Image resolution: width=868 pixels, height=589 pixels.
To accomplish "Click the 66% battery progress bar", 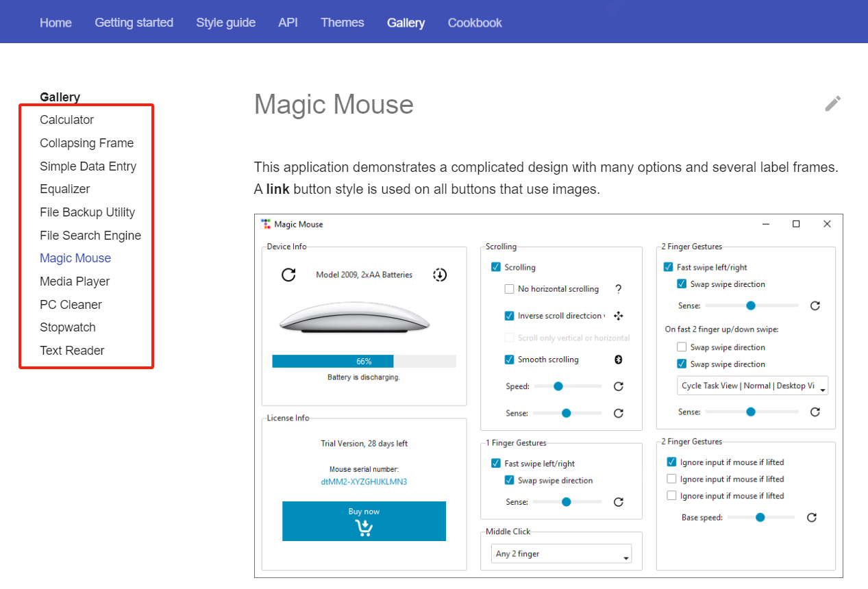I will point(364,361).
